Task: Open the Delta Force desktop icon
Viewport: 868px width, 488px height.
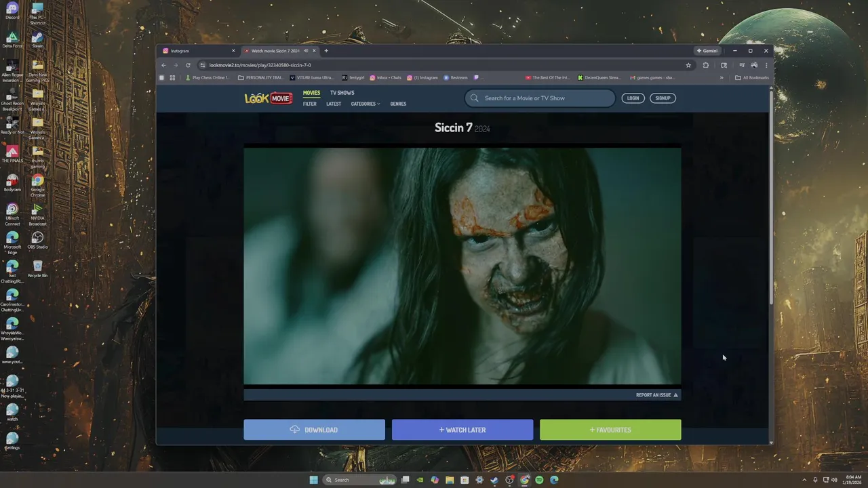Action: coord(12,39)
